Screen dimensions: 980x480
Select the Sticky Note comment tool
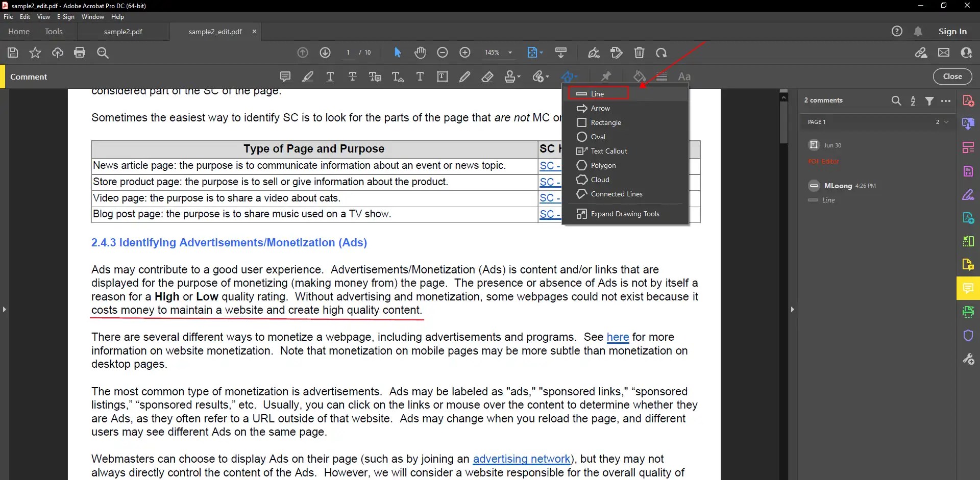[x=285, y=77]
